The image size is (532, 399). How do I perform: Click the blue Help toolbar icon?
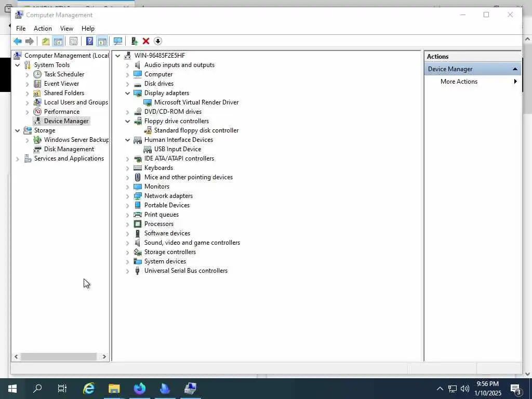(x=89, y=42)
